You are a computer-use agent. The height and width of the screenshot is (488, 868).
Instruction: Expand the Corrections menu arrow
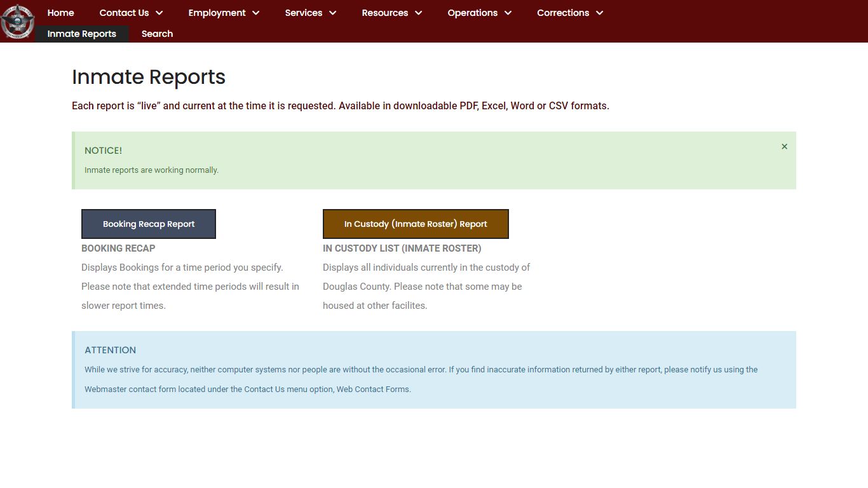pos(599,13)
